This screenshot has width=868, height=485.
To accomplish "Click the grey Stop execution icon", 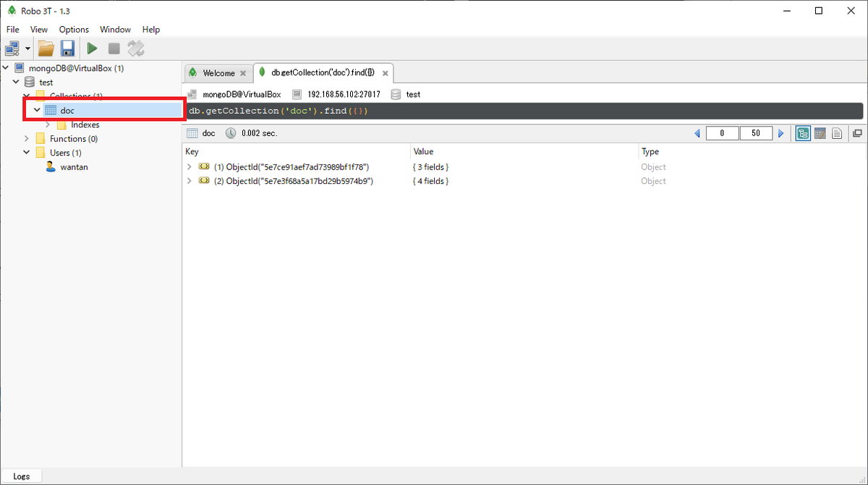I will [114, 48].
